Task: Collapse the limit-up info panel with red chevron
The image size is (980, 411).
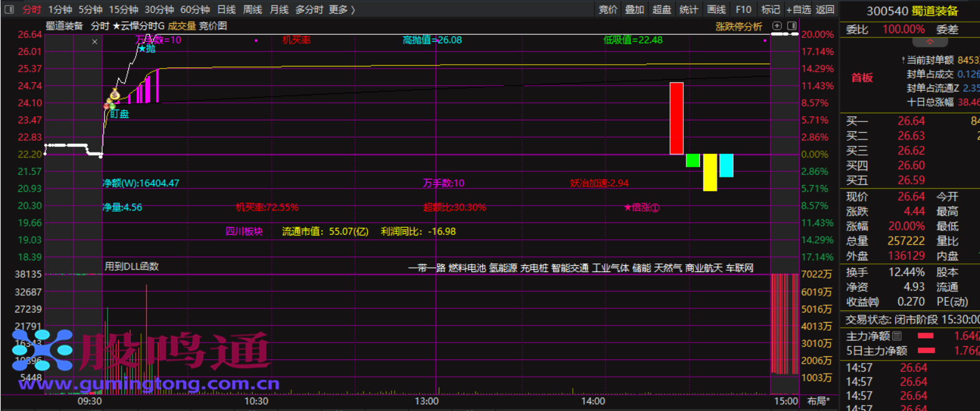Action: (930, 42)
